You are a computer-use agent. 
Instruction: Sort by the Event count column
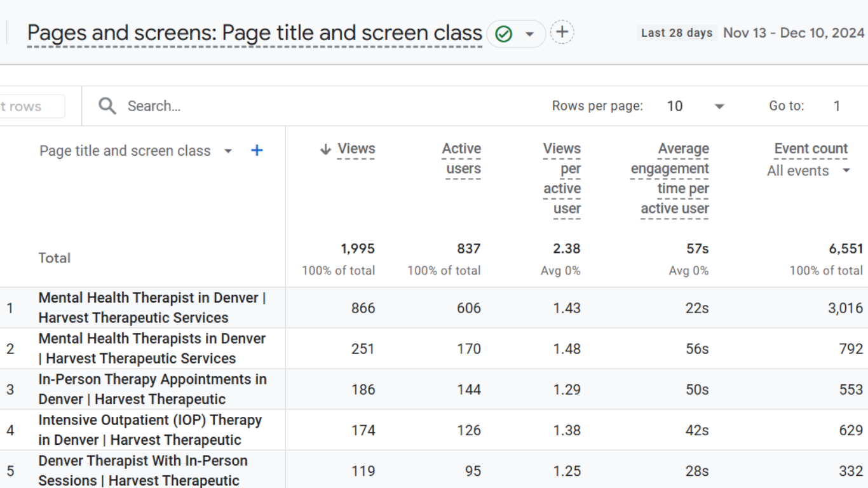coord(811,149)
